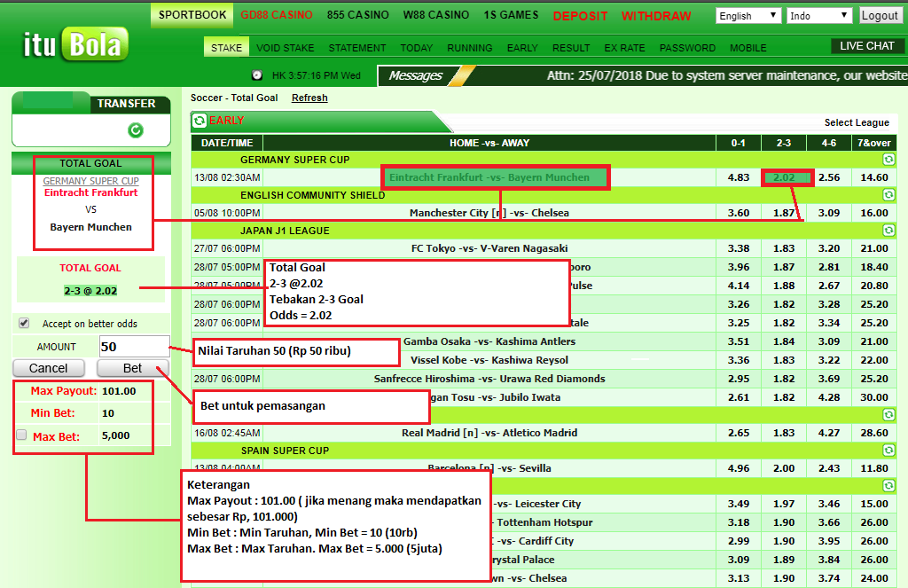Open the English language dropdown
The height and width of the screenshot is (588, 908).
pyautogui.click(x=748, y=16)
